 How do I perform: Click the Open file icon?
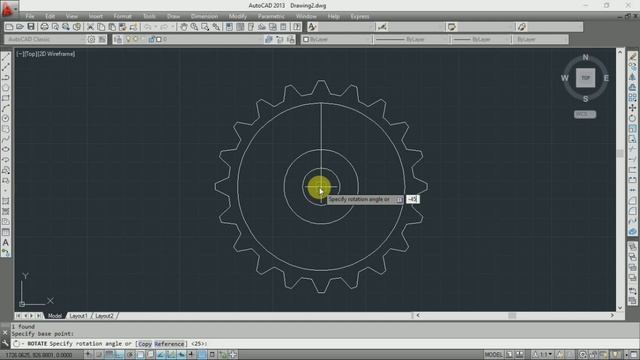(x=20, y=27)
